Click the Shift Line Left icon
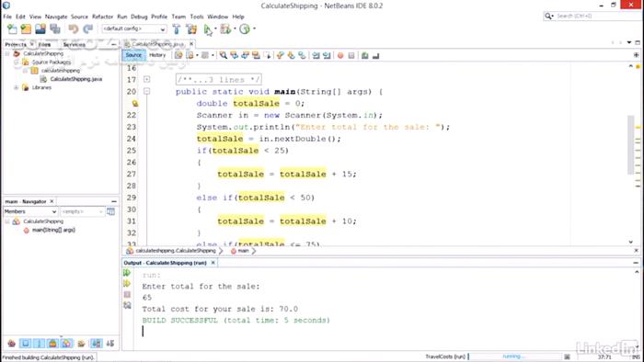Screen dimensions: 644x362 316,55
